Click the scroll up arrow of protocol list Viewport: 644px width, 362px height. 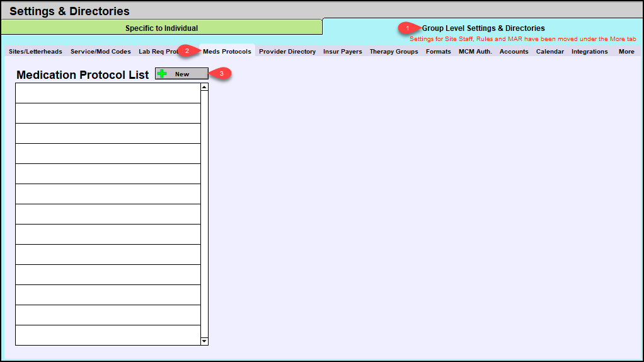point(204,88)
